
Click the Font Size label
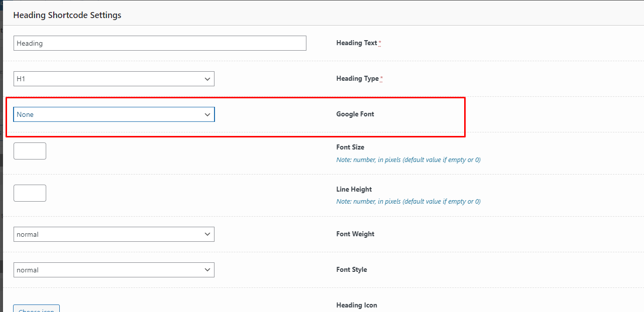[350, 147]
